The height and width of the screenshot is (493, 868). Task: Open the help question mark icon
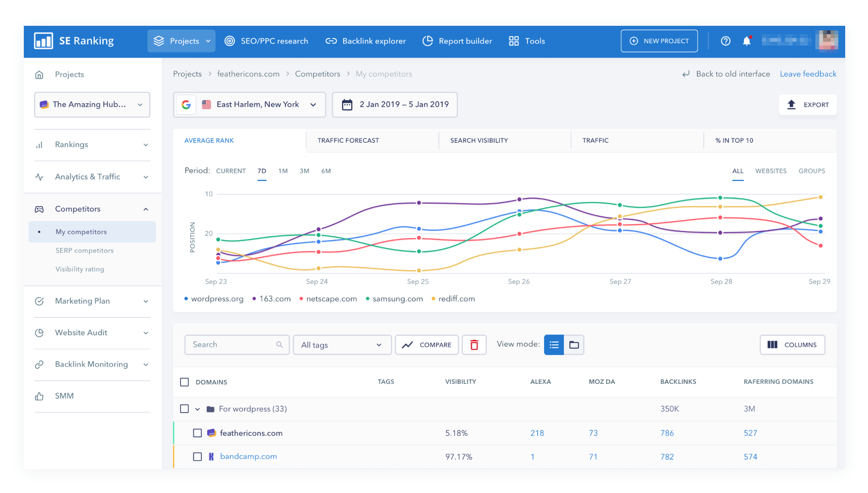(x=726, y=41)
